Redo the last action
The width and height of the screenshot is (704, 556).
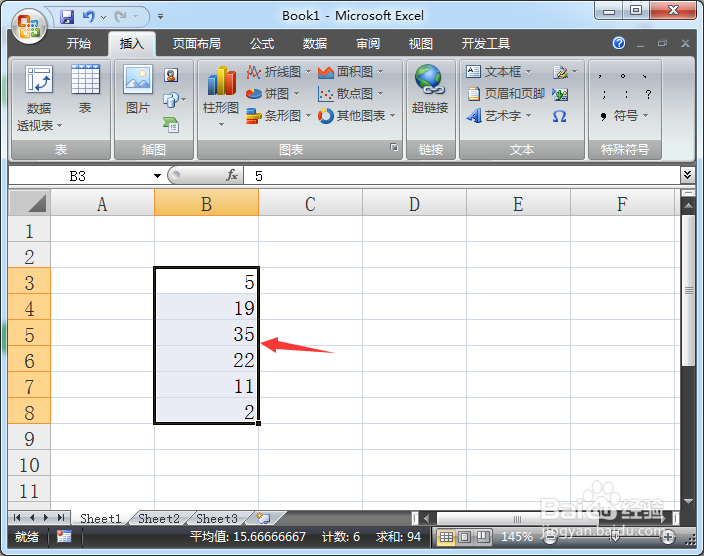pyautogui.click(x=120, y=17)
